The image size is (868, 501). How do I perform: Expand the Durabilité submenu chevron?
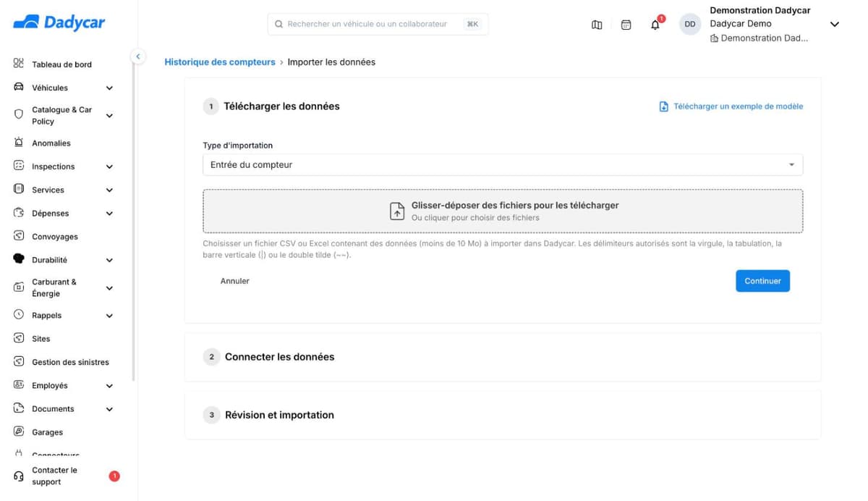coord(109,260)
